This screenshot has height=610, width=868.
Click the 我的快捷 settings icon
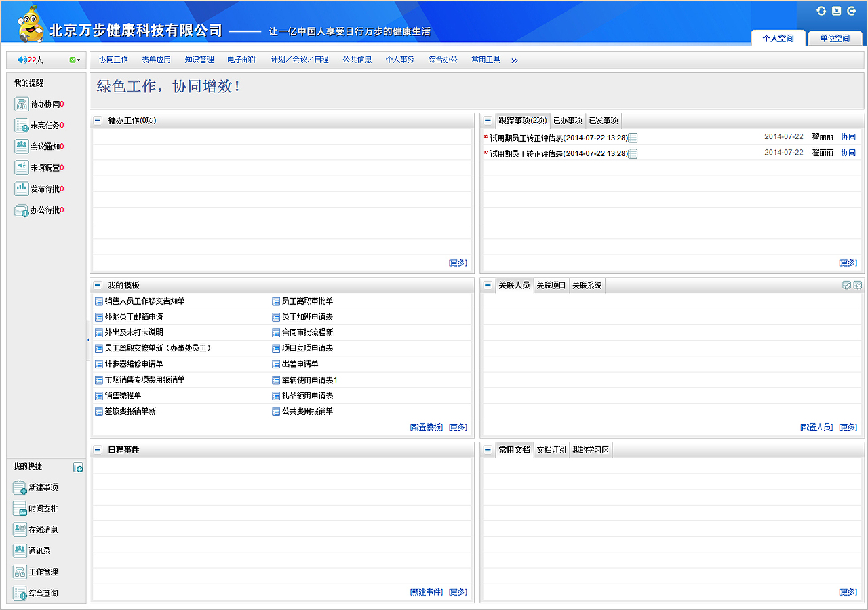click(x=78, y=468)
